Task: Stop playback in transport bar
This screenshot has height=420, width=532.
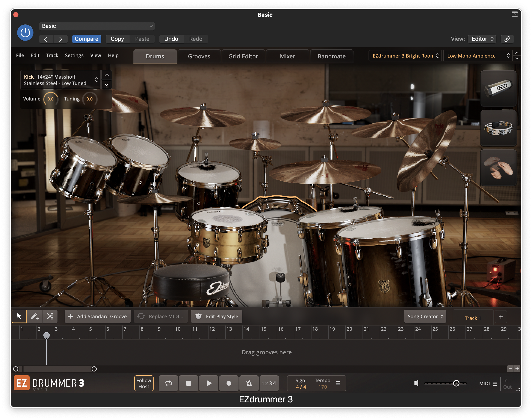Action: (188, 383)
